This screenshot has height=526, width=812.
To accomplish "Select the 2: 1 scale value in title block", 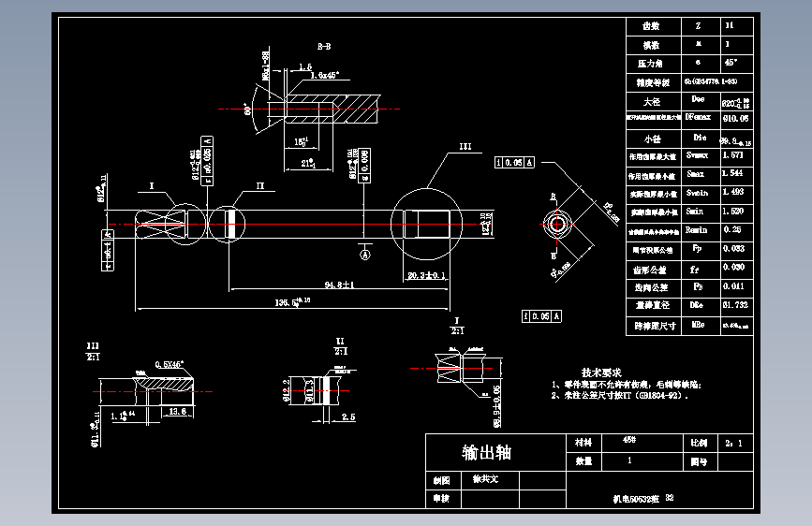I will click(734, 443).
